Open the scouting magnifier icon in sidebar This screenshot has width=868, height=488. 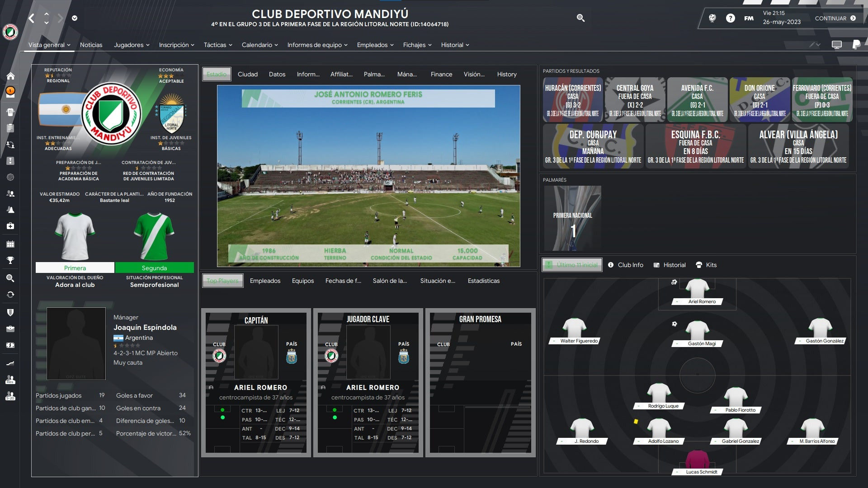click(10, 278)
